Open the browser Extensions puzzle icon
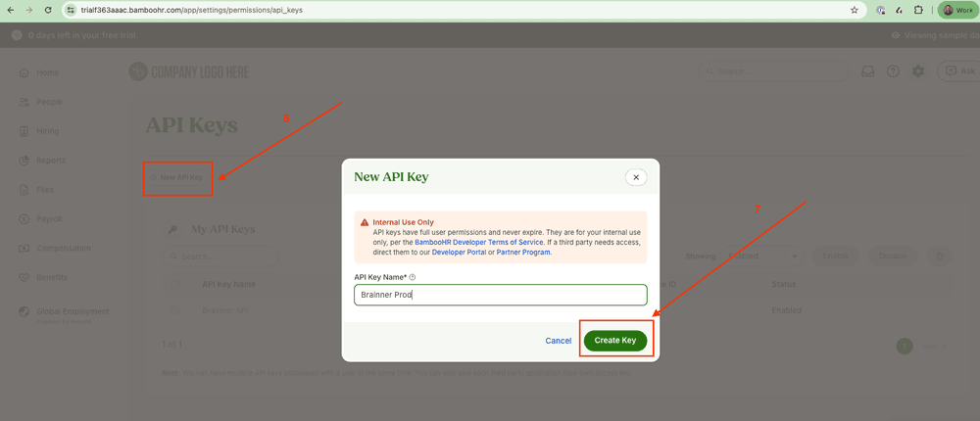The image size is (980, 421). point(918,10)
